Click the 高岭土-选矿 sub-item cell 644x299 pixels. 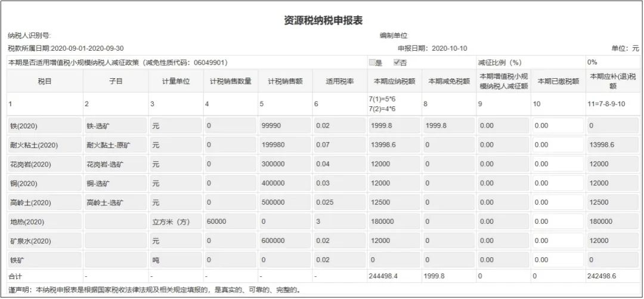click(x=116, y=202)
